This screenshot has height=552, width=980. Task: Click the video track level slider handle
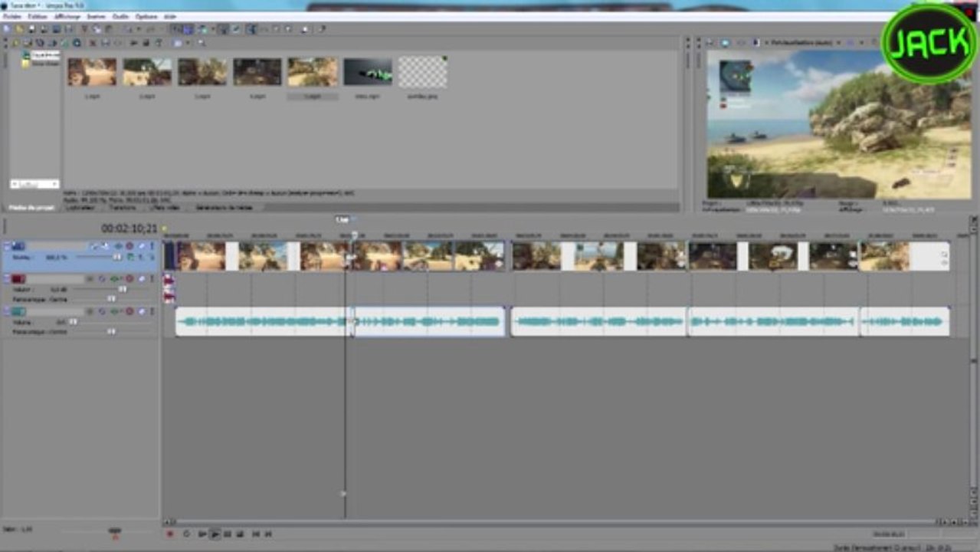pyautogui.click(x=117, y=257)
